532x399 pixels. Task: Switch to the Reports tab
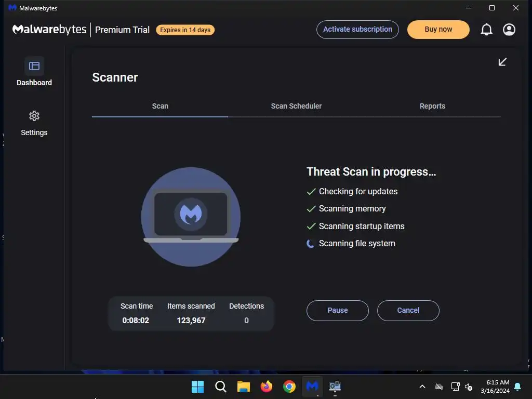coord(432,106)
